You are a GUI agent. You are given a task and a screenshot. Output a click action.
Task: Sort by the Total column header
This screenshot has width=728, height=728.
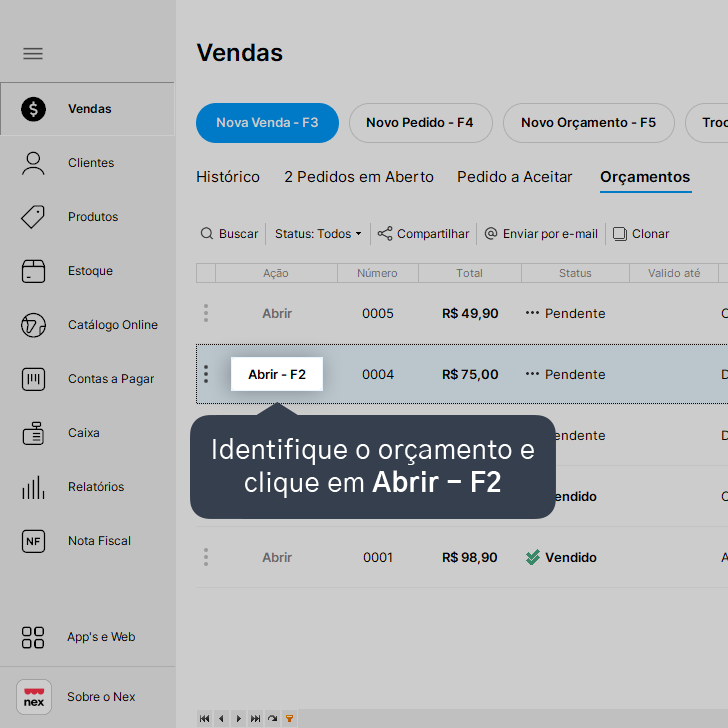pos(469,273)
